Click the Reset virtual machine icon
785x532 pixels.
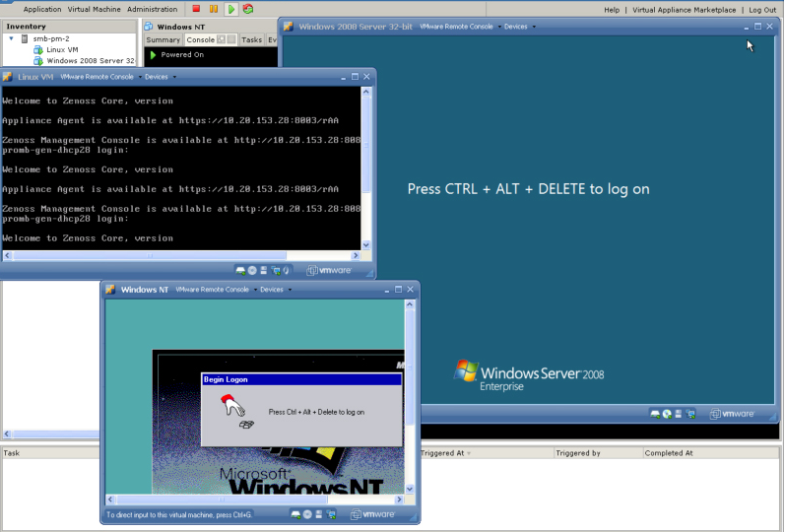tap(248, 9)
